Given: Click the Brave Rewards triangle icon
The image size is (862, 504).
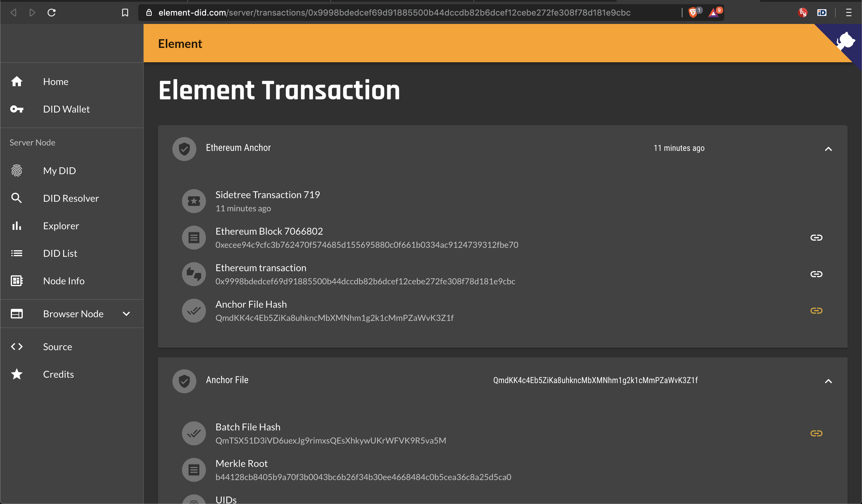Looking at the screenshot, I should pos(714,13).
